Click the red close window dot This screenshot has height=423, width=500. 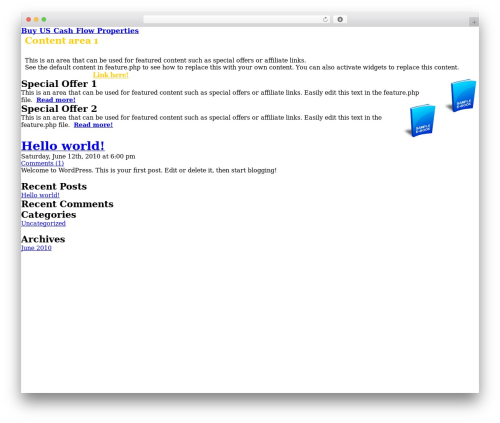29,20
